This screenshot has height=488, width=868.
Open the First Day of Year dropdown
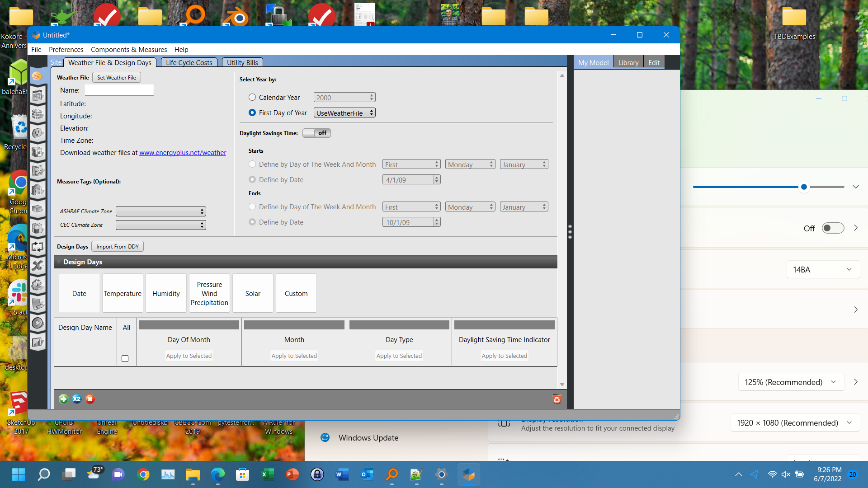point(344,113)
